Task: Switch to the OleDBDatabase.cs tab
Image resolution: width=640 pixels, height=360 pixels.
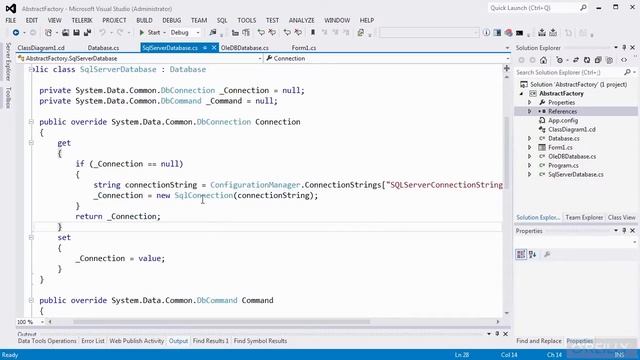Action: [x=244, y=48]
